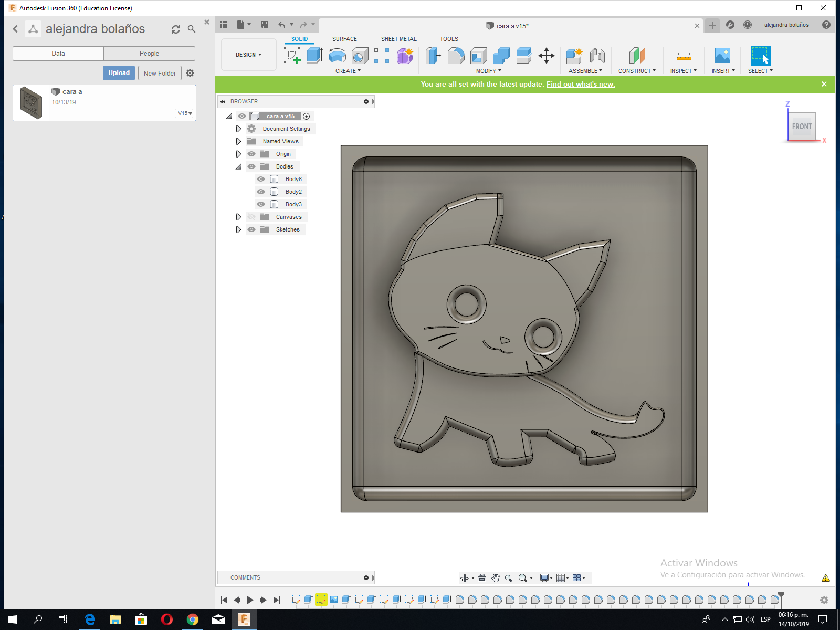The width and height of the screenshot is (840, 630).
Task: Jump to the timeline start
Action: tap(224, 600)
